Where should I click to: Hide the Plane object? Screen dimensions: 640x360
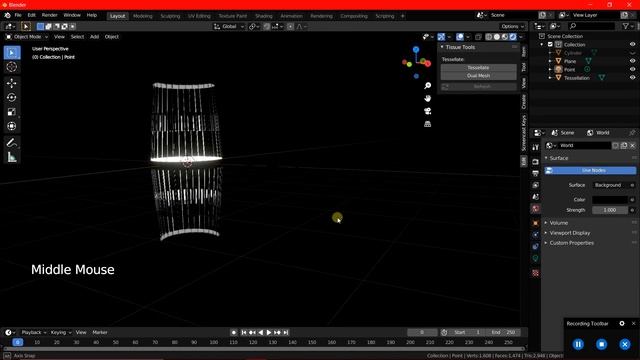(632, 61)
